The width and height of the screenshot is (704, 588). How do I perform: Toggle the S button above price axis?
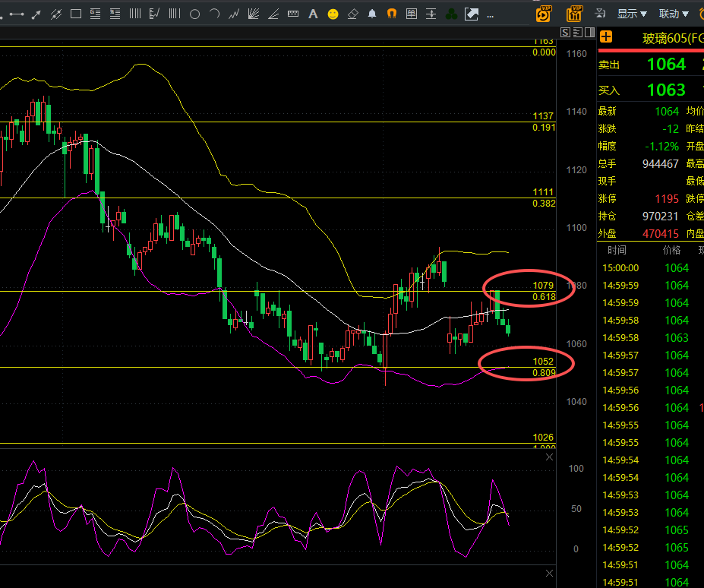565,32
